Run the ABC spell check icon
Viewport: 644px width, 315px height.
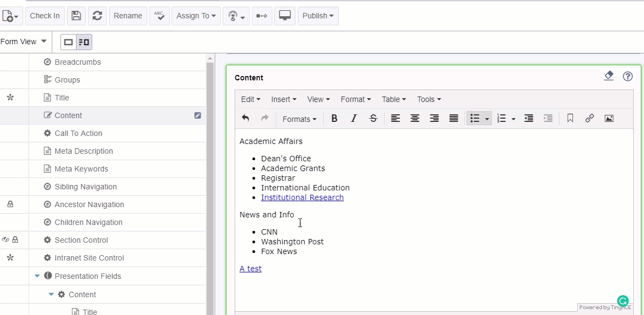[x=159, y=16]
